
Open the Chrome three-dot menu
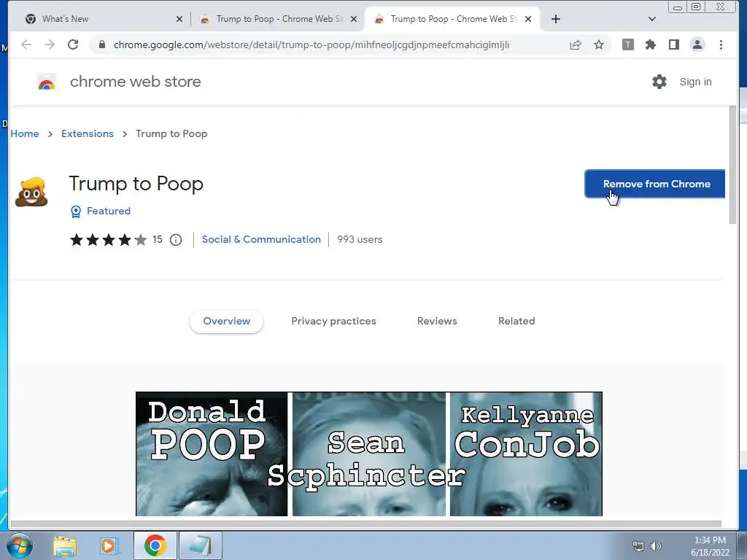point(721,44)
